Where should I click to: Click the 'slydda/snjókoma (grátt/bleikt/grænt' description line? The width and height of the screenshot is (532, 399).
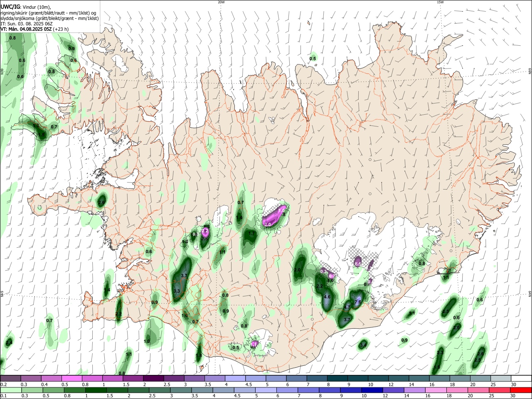tap(49, 18)
